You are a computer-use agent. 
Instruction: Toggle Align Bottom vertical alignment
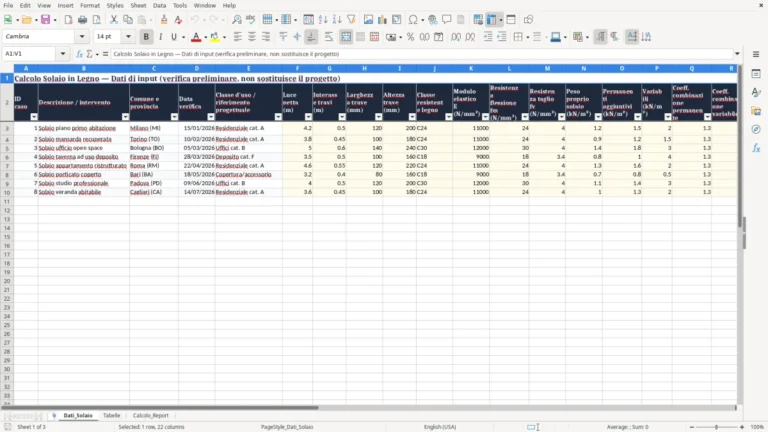point(312,37)
